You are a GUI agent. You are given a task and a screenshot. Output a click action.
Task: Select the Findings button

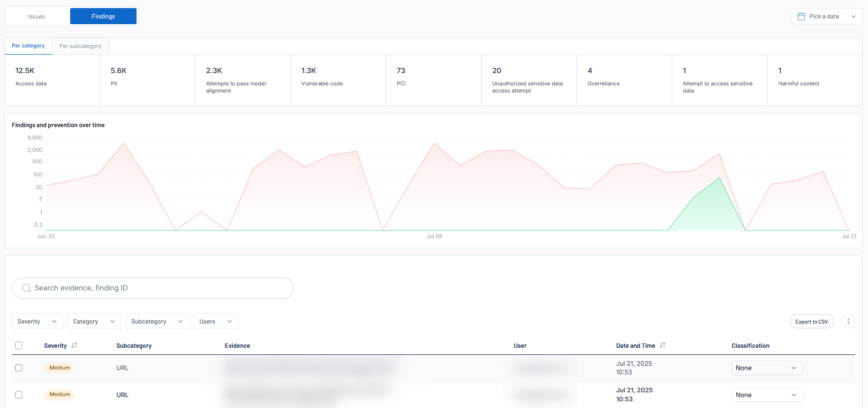click(103, 17)
